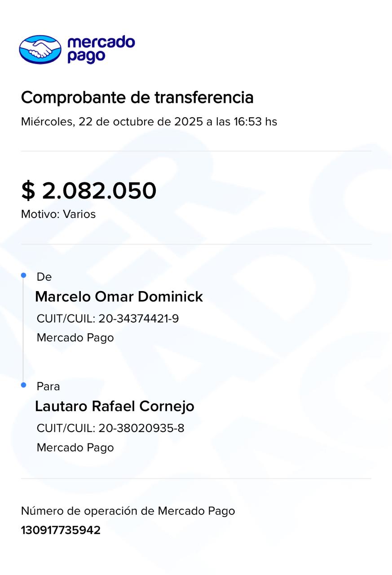Click the "De" sender label
The height and width of the screenshot is (575, 392).
tap(44, 277)
